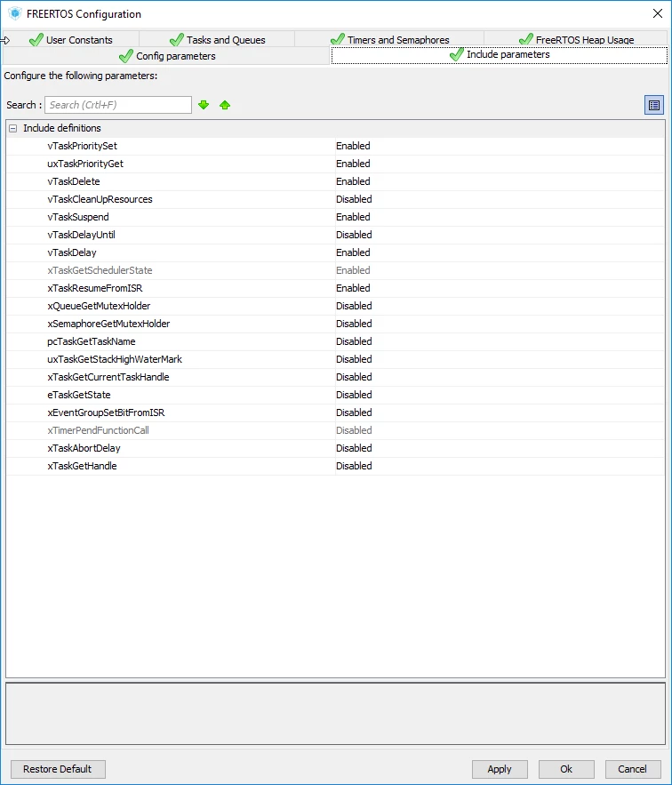Select the uxTaskPriorityGet parameter name

[85, 164]
